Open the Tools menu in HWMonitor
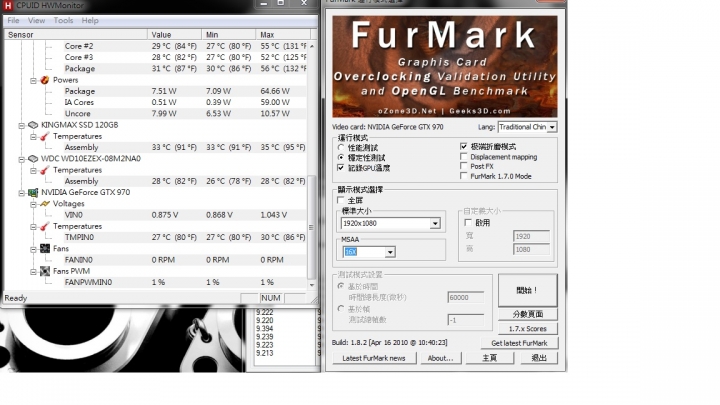The height and width of the screenshot is (405, 720). point(63,21)
